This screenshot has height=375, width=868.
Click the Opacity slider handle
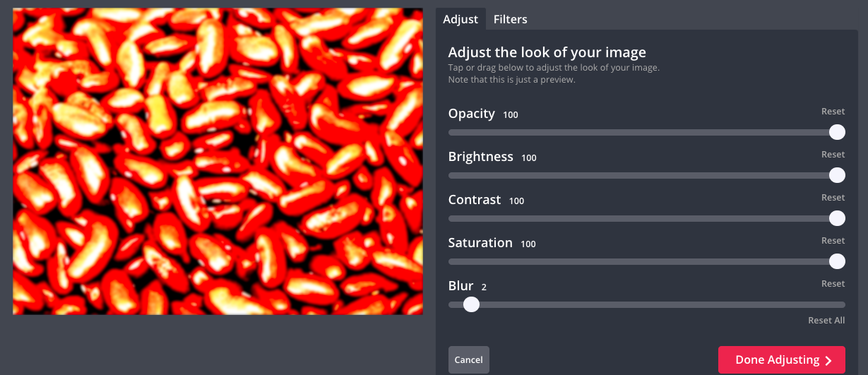coord(837,132)
